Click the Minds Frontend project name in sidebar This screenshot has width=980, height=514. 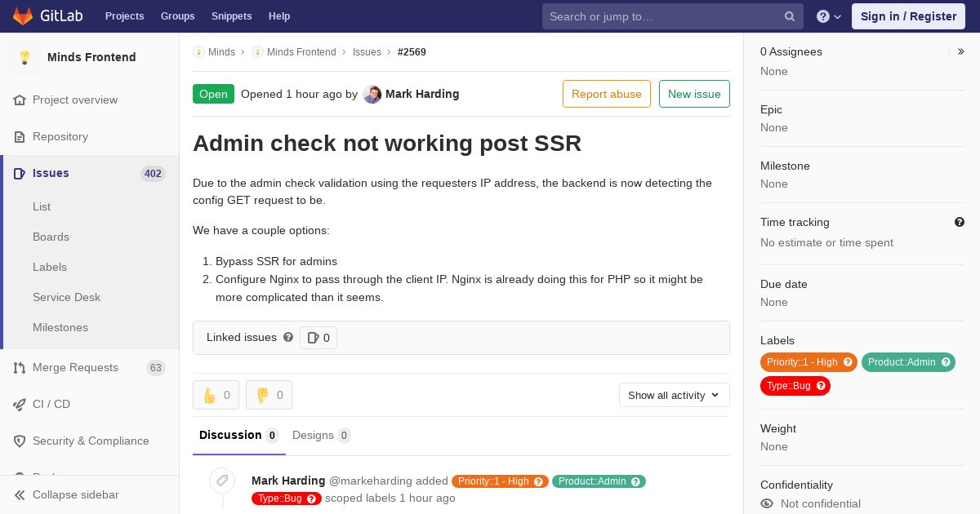(91, 57)
